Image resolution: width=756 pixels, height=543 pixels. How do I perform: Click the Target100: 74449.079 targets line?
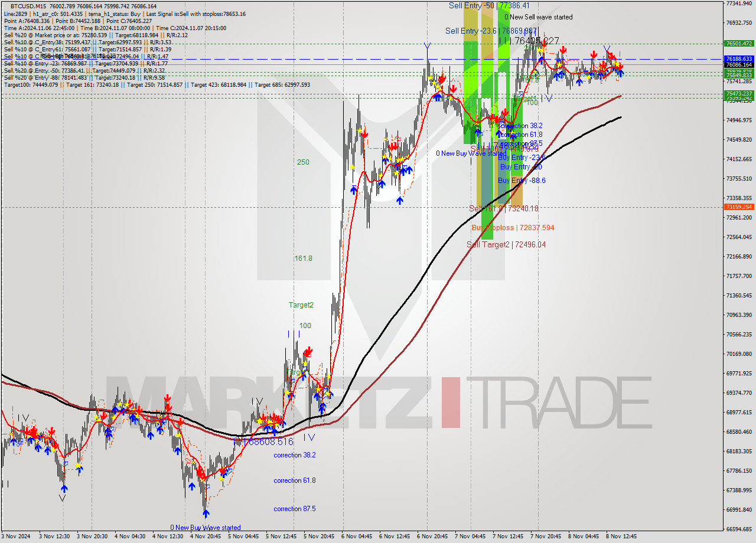[x=157, y=84]
